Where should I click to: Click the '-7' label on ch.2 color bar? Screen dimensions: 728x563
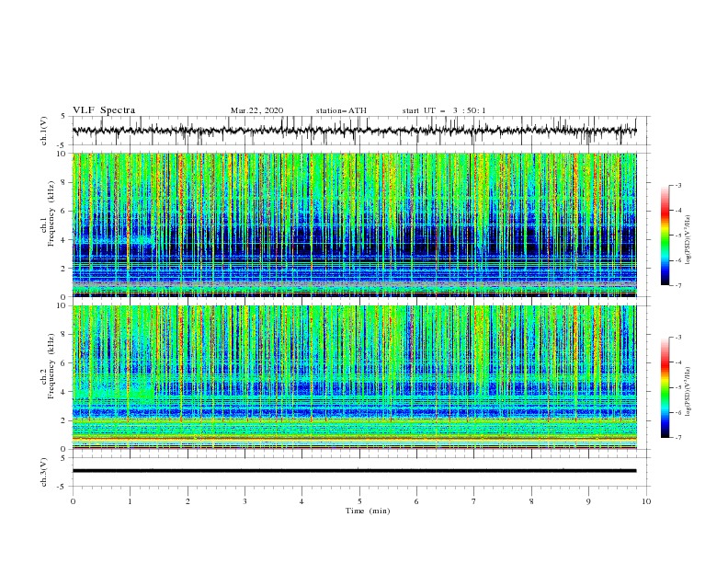pos(677,438)
